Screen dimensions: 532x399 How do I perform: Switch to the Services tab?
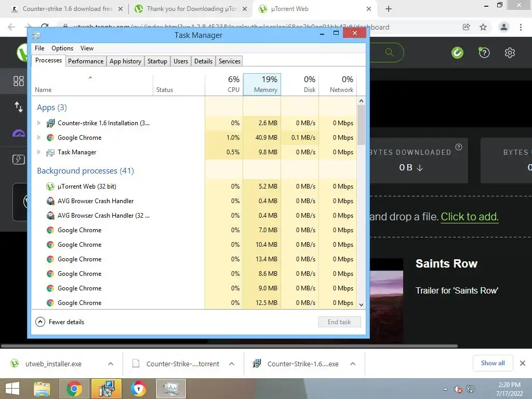[229, 61]
